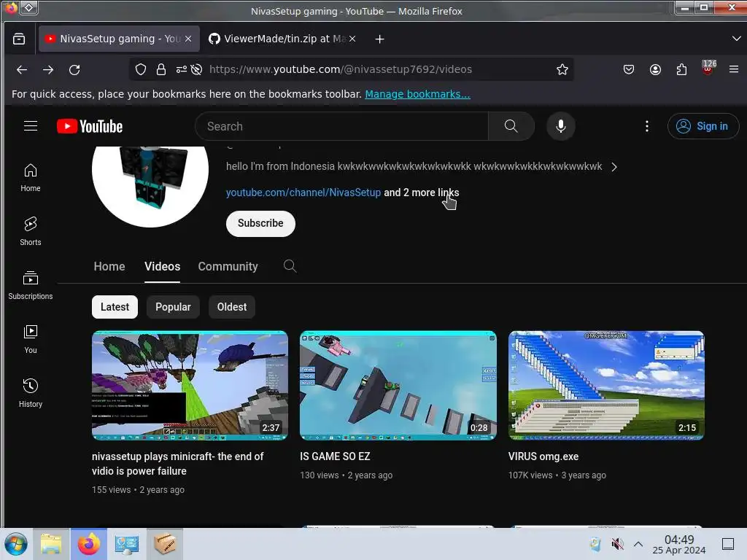747x560 pixels.
Task: Open video title 'IS GAME SO EZ'
Action: (335, 456)
